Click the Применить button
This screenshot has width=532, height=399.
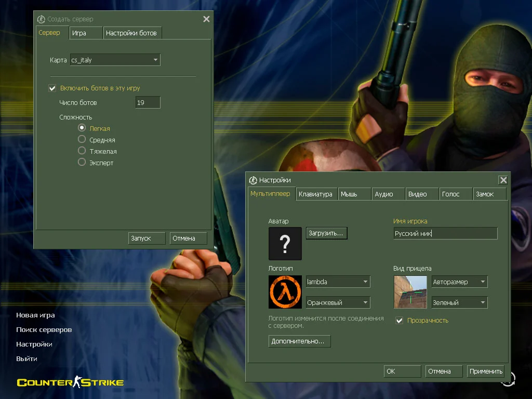point(486,371)
